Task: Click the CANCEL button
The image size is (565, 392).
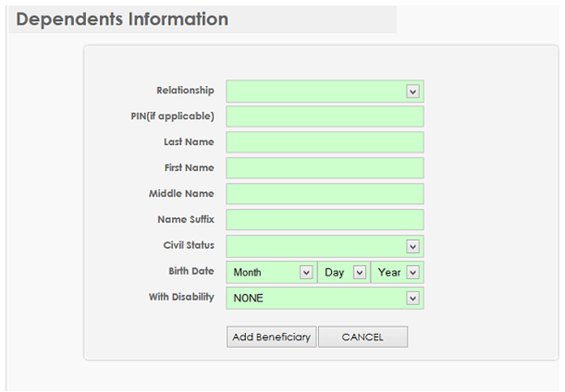Action: click(x=362, y=337)
